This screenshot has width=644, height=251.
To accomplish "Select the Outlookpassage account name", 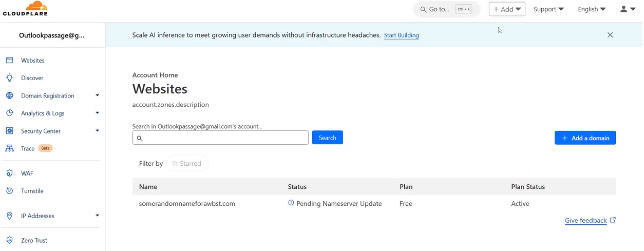I will 52,35.
